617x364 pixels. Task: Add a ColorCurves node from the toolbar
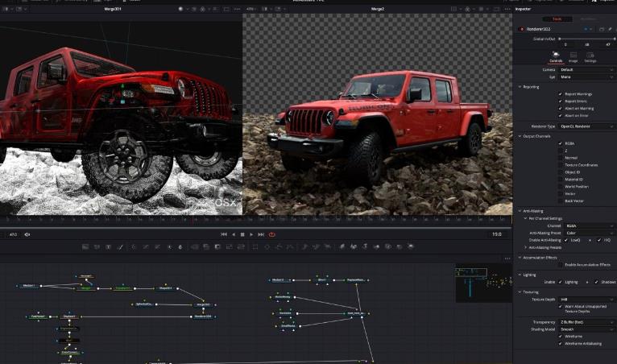146,246
